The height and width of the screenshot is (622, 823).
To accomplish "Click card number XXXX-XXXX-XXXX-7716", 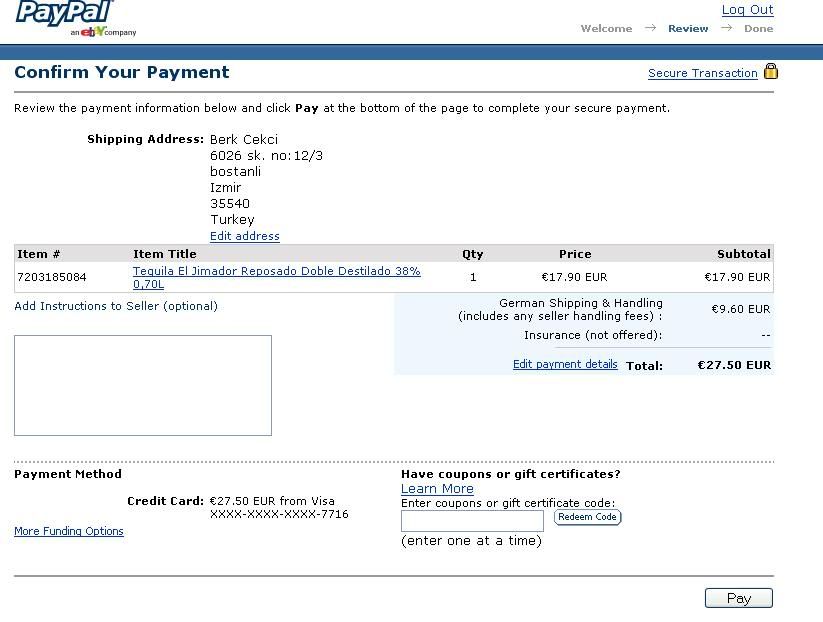I will click(279, 514).
